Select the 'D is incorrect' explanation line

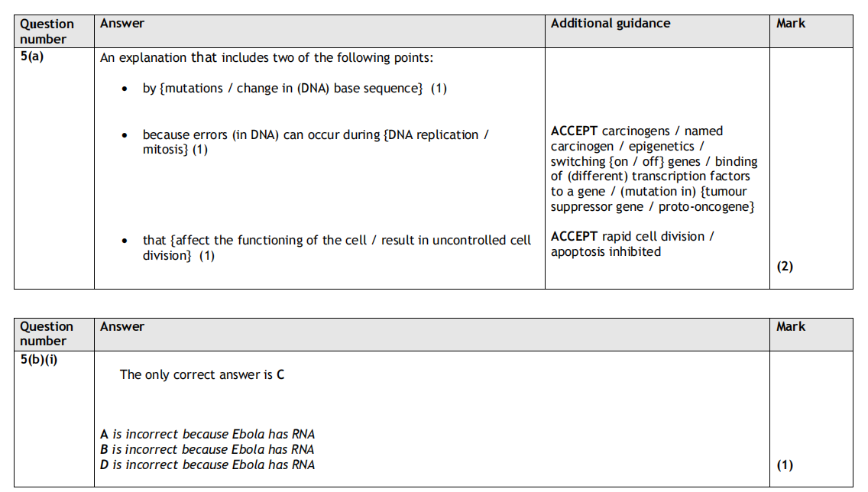click(207, 464)
